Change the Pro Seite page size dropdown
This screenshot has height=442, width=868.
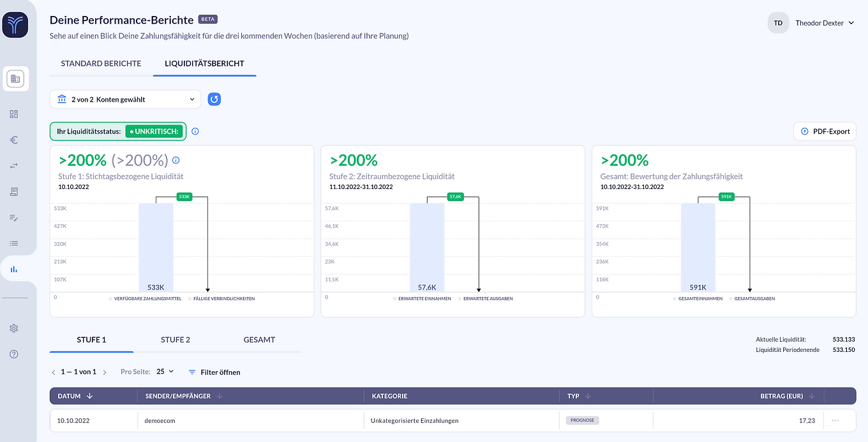pos(165,372)
